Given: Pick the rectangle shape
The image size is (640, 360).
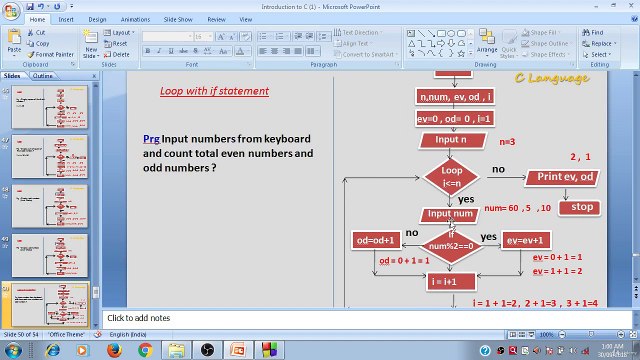Looking at the screenshot, I should (441, 33).
